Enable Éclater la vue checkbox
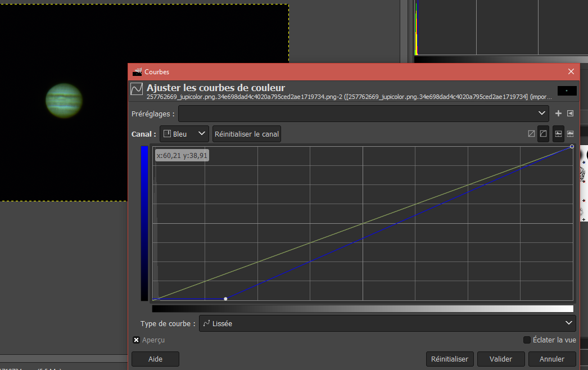The width and height of the screenshot is (588, 370). point(527,340)
